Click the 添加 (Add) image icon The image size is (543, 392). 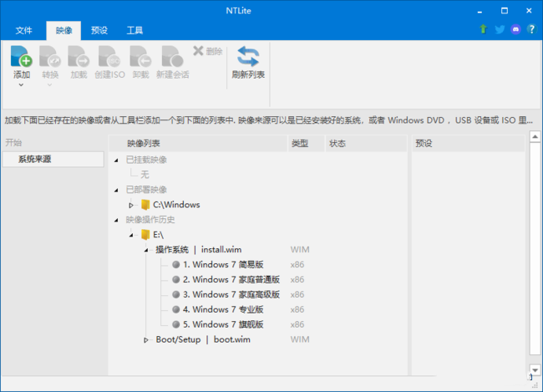(22, 57)
